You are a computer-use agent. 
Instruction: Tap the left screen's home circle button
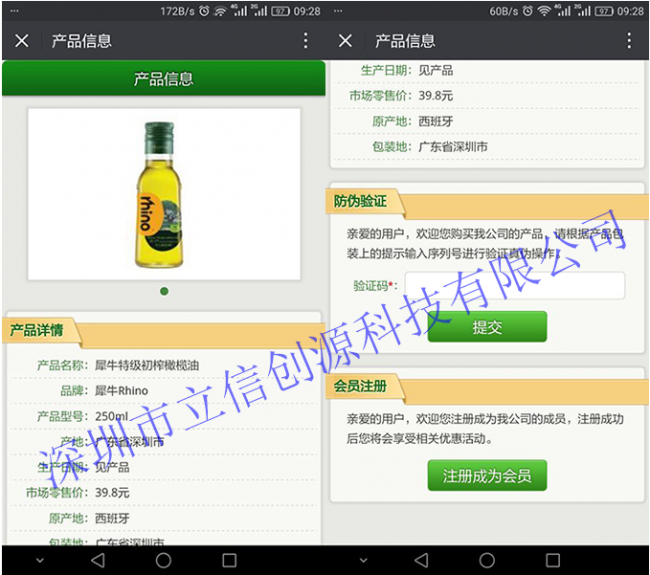(x=163, y=560)
